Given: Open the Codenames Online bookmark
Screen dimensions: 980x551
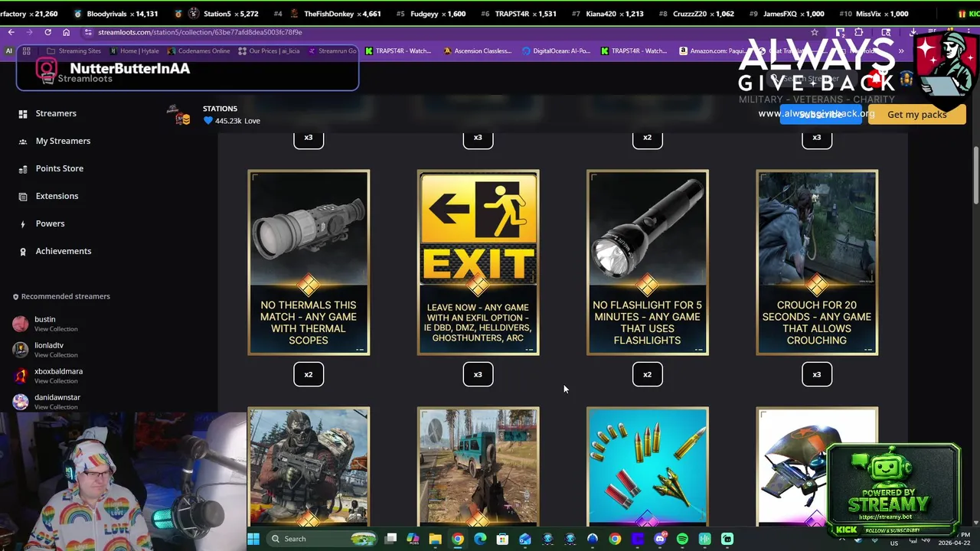Looking at the screenshot, I should click(199, 51).
